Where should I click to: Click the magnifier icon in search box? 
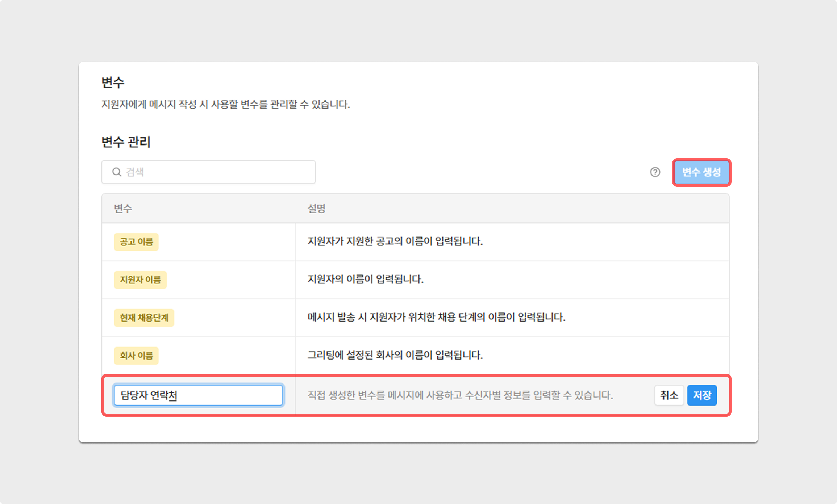(x=117, y=172)
